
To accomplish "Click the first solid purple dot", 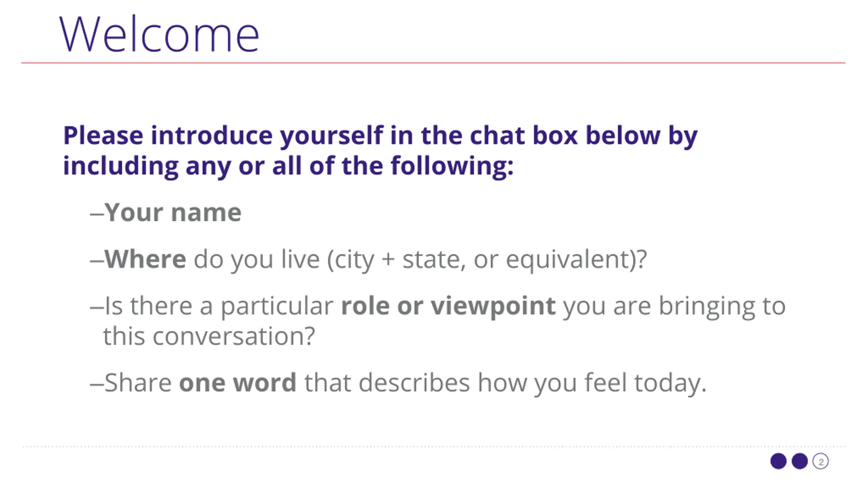I will (778, 461).
